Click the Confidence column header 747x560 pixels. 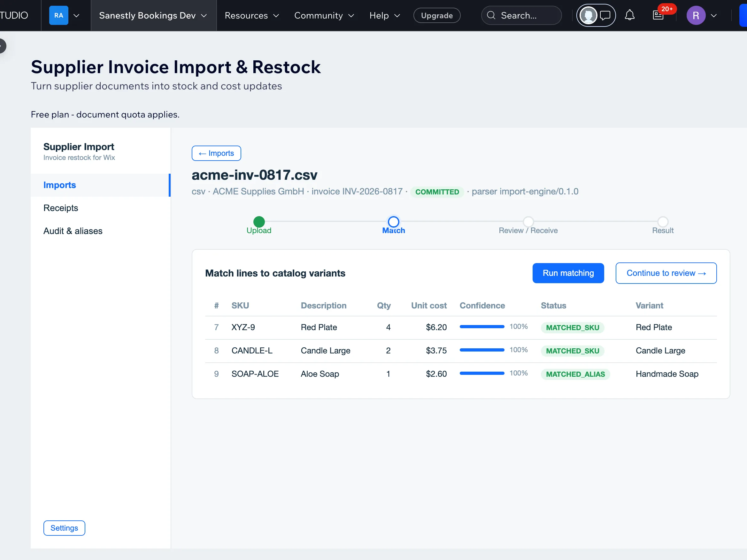[x=482, y=306]
